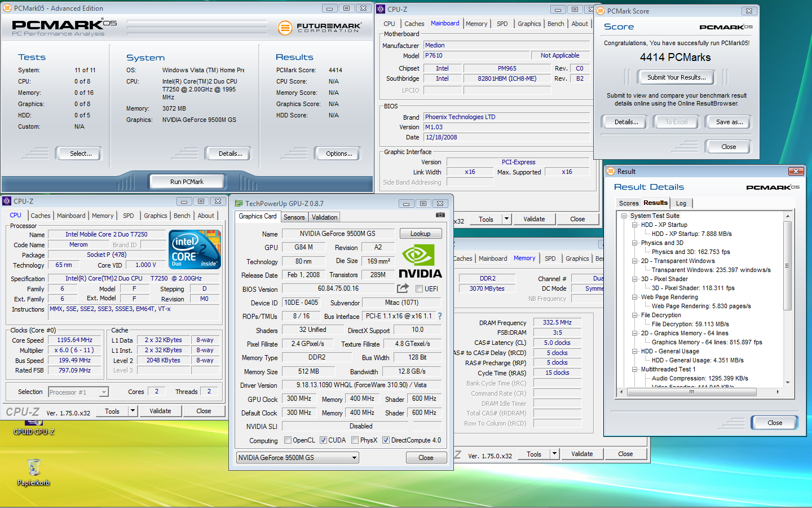Screen dimensions: 812x508
Task: Click the Futuremark Corporation logo in PCMark05
Action: pyautogui.click(x=320, y=27)
